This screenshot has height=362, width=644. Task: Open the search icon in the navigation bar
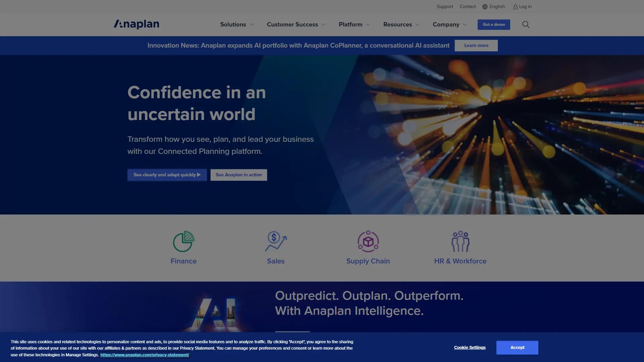click(x=526, y=24)
